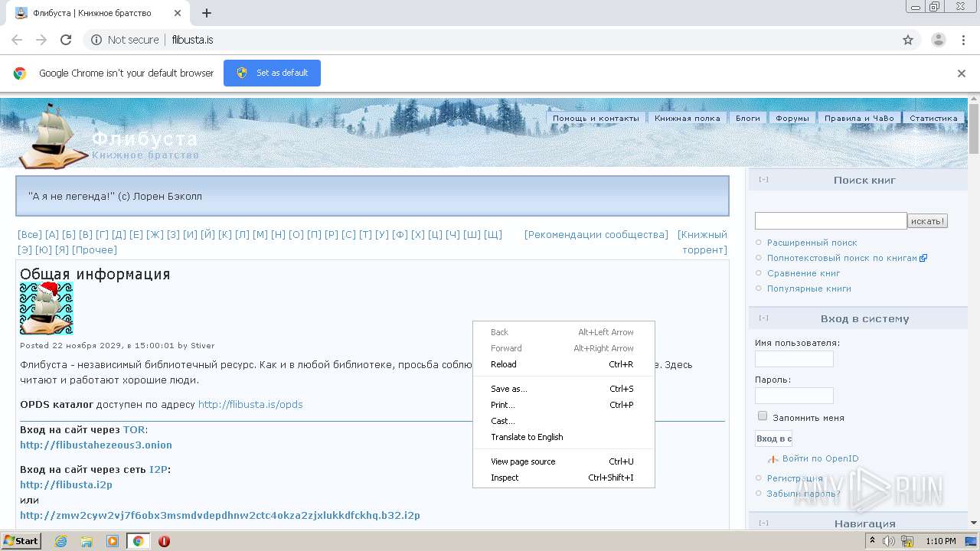Reload the page with toolbar icon

pyautogui.click(x=66, y=40)
